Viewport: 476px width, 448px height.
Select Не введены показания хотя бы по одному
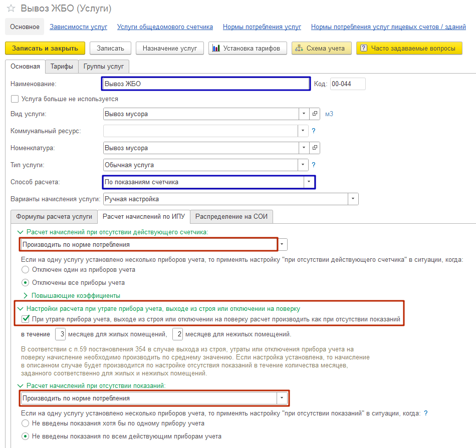[x=25, y=423]
